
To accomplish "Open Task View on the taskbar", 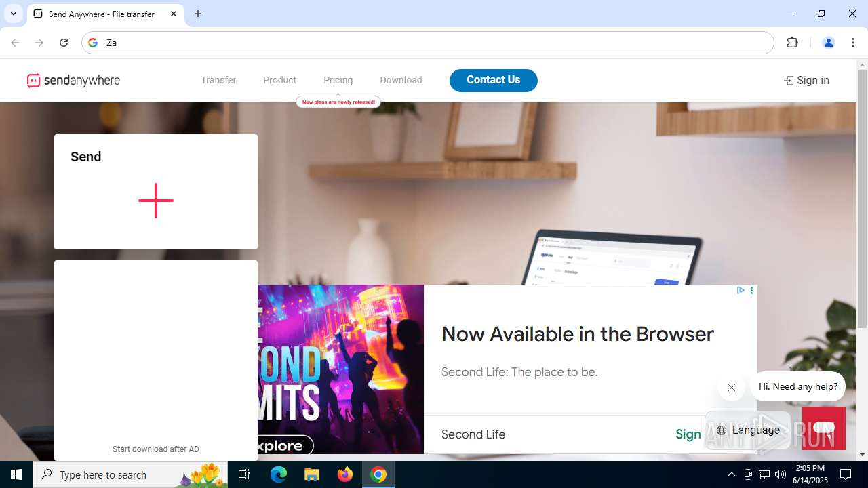I will click(244, 474).
